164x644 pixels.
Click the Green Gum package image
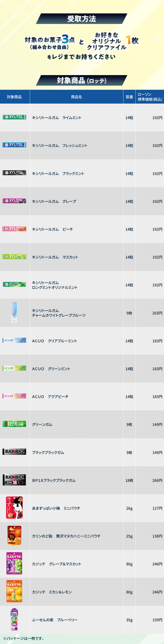[14, 424]
